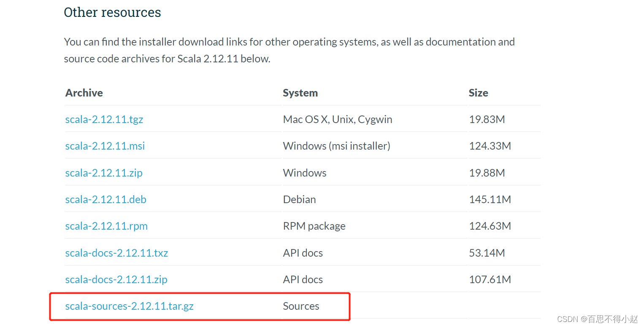Click the CSDN watermark text
Viewport: 644px width, 327px height.
click(598, 319)
